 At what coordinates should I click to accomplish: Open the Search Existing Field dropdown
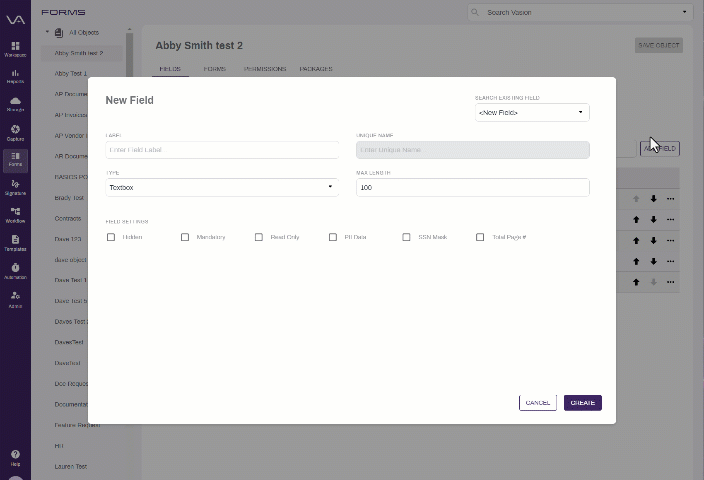coord(532,113)
